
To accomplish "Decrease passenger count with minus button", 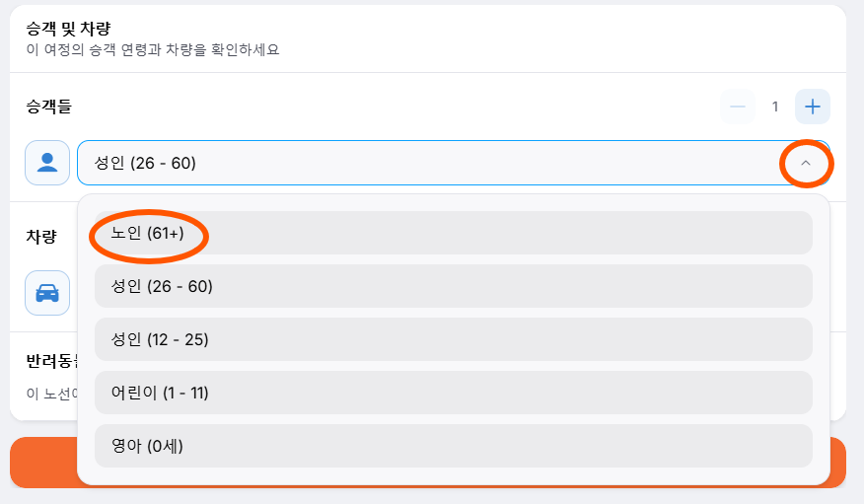I will coord(738,107).
